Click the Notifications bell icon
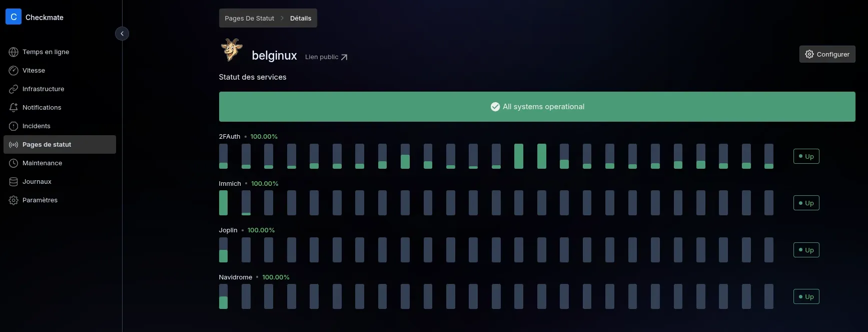Image resolution: width=868 pixels, height=332 pixels. (x=14, y=108)
